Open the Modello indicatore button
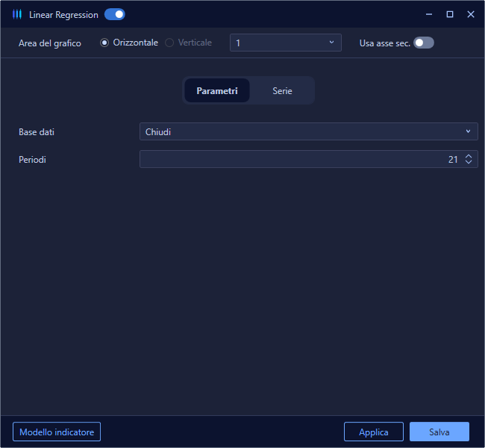Viewport: 485px width, 448px height. click(x=57, y=432)
